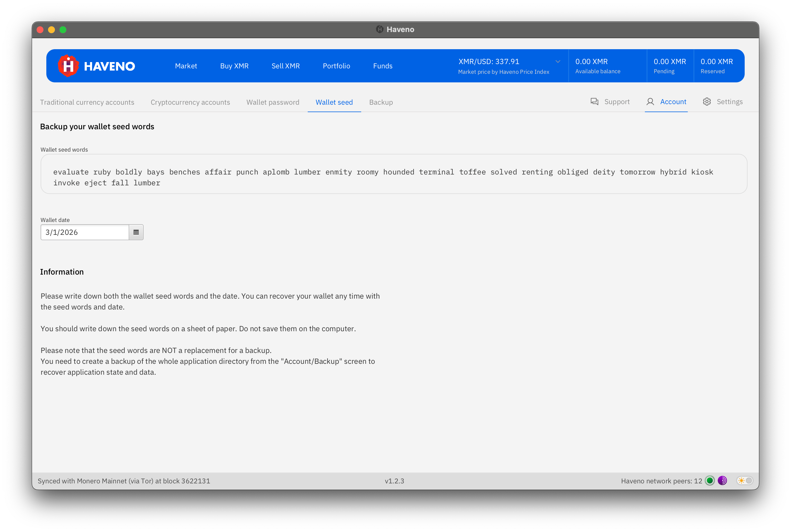This screenshot has width=791, height=532.
Task: Click the green Monero connection status icon
Action: (x=709, y=481)
